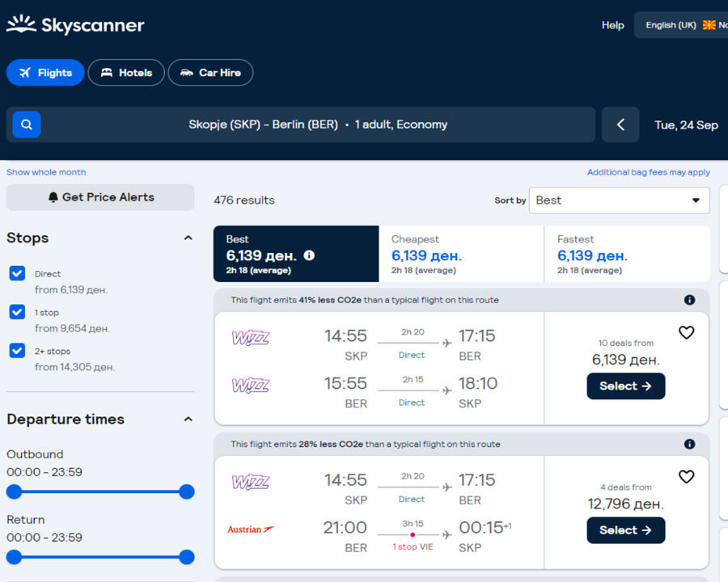The width and height of the screenshot is (728, 582).
Task: Open Car Hire via the car icon
Action: point(186,72)
